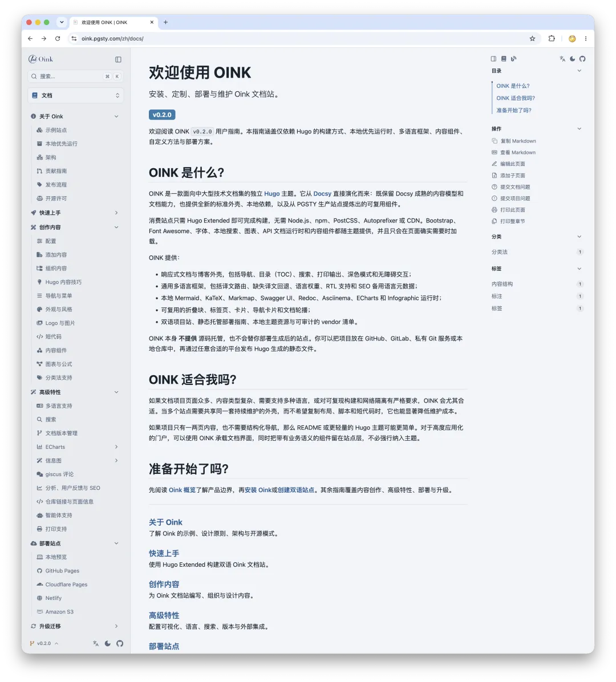Open the 快速上手 section link in the content
Viewport: 616px width, 682px height.
click(164, 553)
